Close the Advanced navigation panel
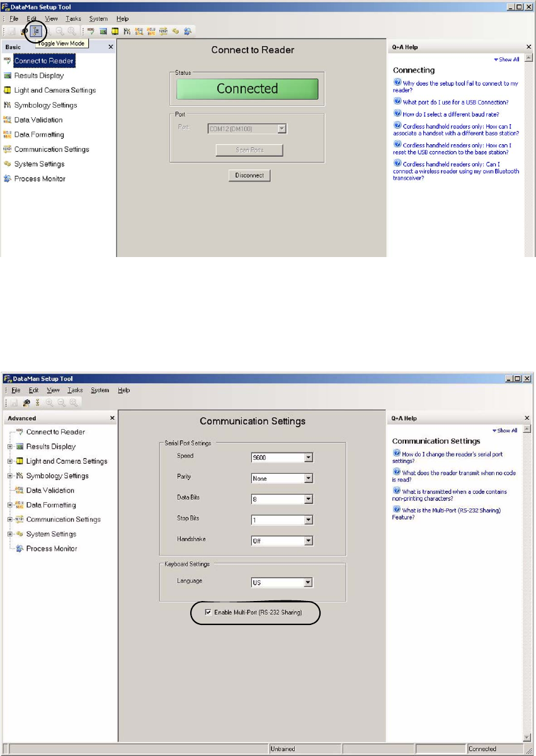536x756 pixels. (112, 418)
